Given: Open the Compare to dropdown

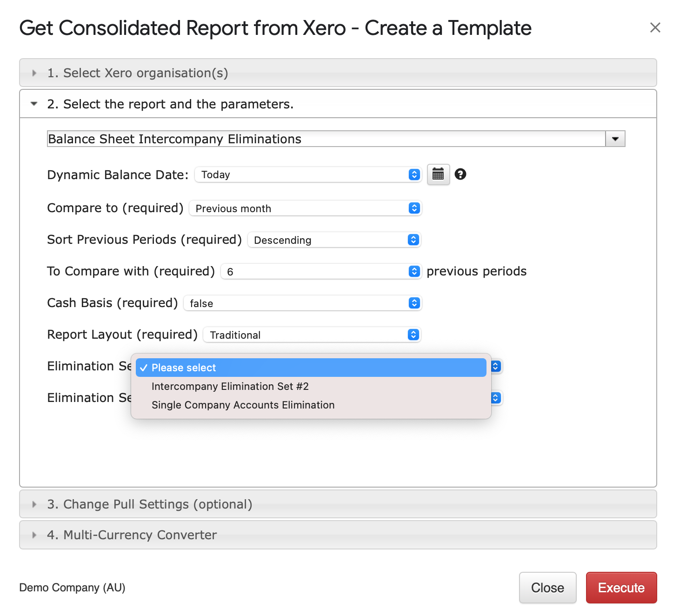Looking at the screenshot, I should pyautogui.click(x=305, y=208).
